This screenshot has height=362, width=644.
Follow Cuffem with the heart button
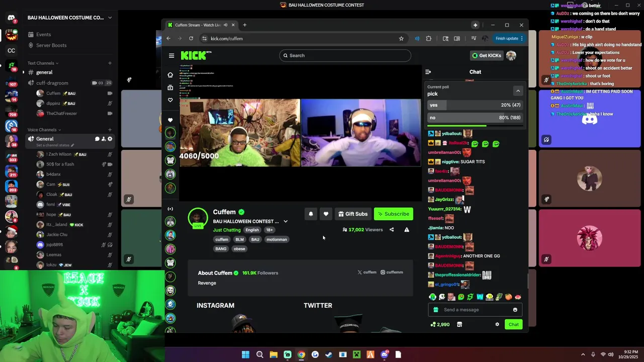[x=326, y=214]
